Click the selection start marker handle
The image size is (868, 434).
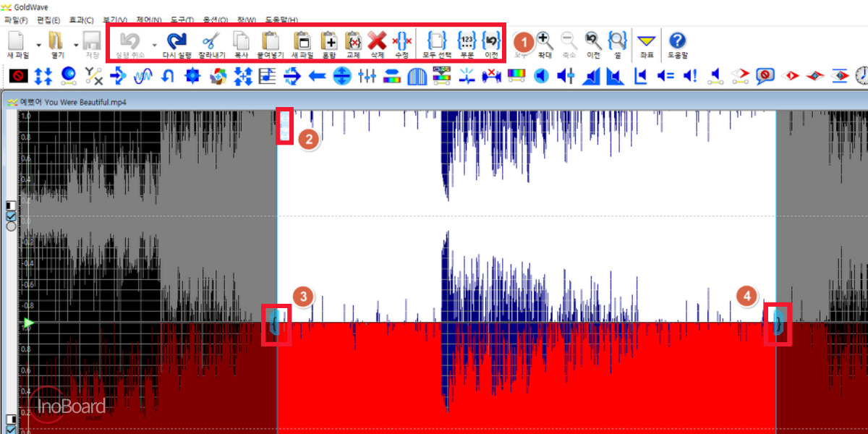(276, 321)
